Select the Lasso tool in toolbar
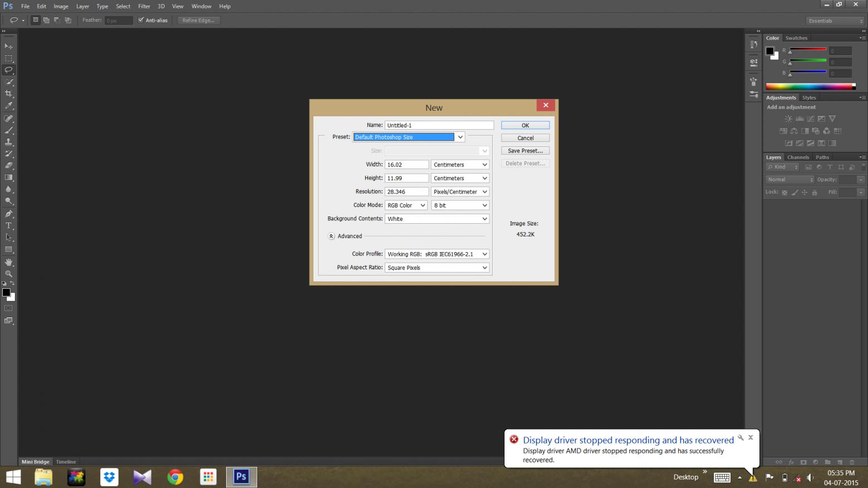Screen dimensions: 868x488 [x=9, y=70]
